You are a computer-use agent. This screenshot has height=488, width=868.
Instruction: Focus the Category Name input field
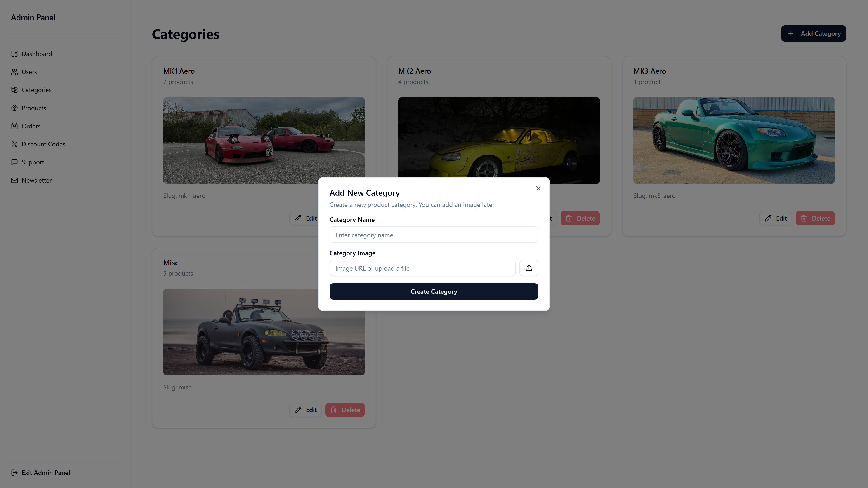click(434, 235)
